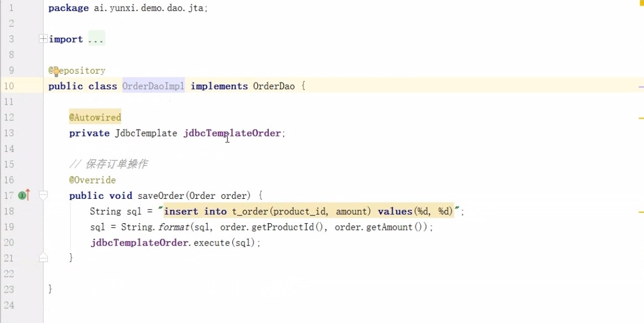Click the SQL insert string literal
The width and height of the screenshot is (644, 323).
(309, 212)
